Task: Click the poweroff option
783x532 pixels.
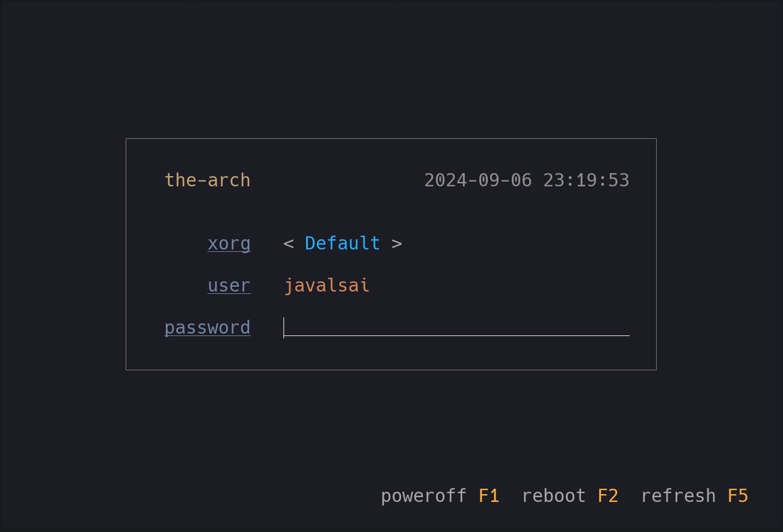Action: point(423,496)
